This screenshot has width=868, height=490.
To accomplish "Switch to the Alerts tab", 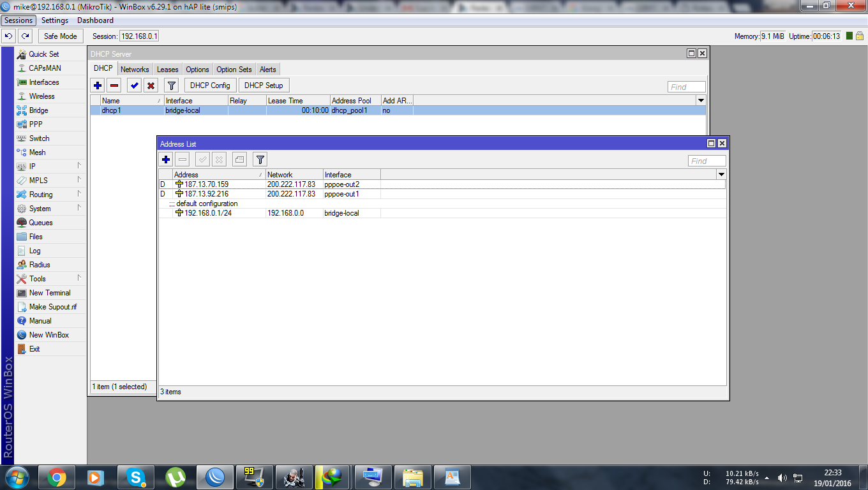I will [x=268, y=70].
